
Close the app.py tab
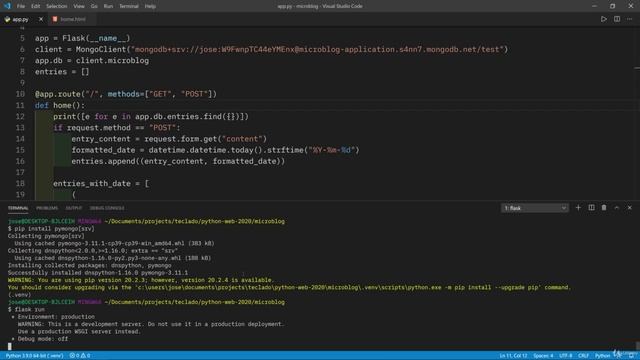tap(41, 19)
